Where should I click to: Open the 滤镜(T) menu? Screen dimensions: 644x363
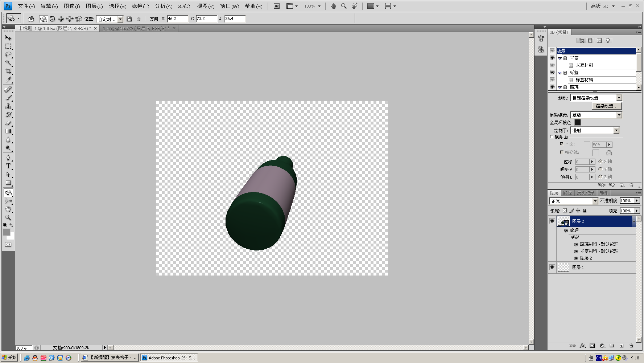point(140,6)
